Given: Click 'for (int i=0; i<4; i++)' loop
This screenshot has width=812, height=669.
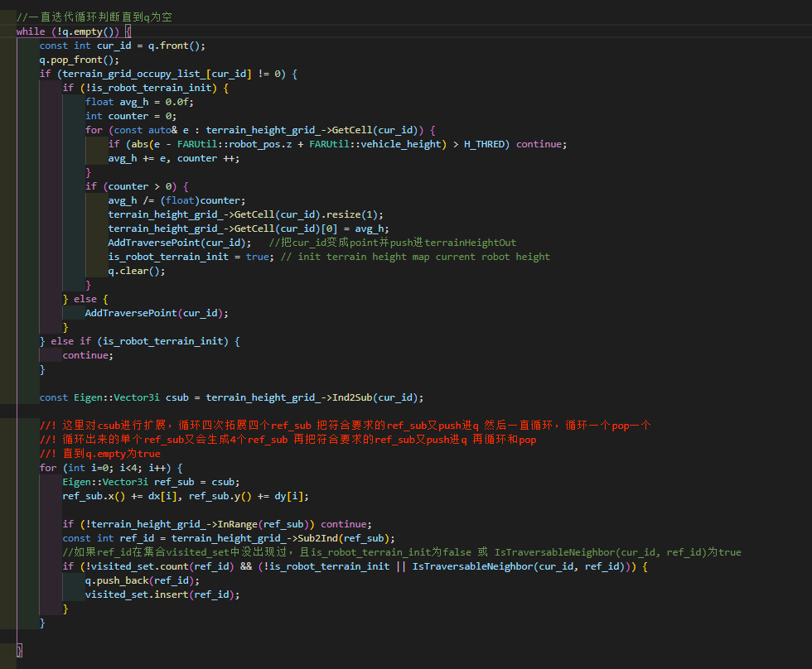Looking at the screenshot, I should (x=111, y=468).
